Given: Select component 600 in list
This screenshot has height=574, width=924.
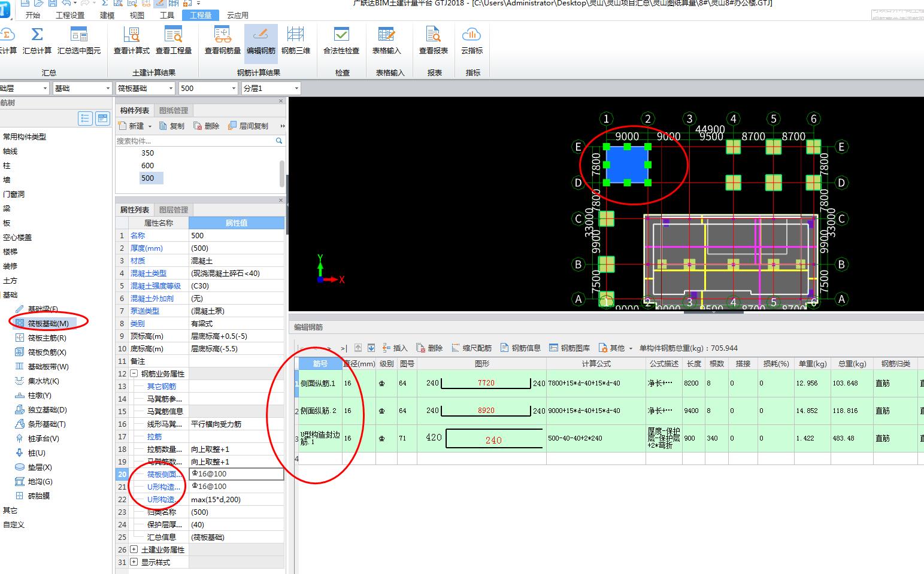Looking at the screenshot, I should click(x=147, y=165).
